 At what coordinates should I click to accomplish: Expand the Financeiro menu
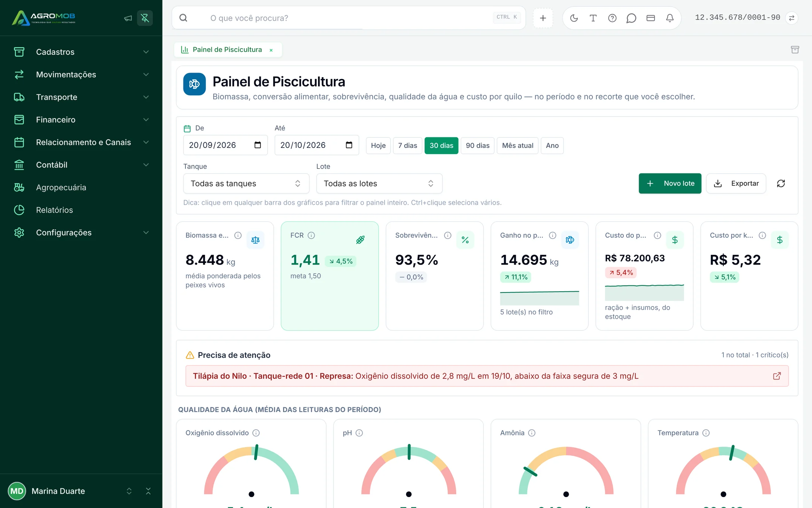tap(81, 120)
